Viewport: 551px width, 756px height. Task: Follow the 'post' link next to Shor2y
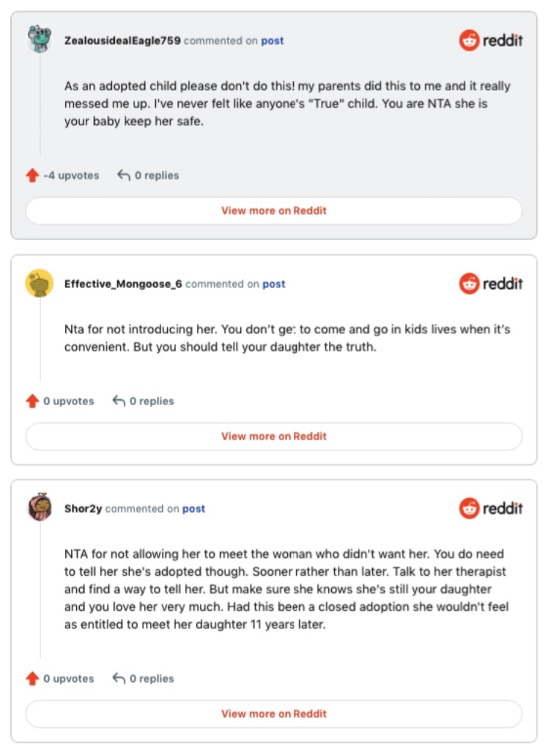193,508
